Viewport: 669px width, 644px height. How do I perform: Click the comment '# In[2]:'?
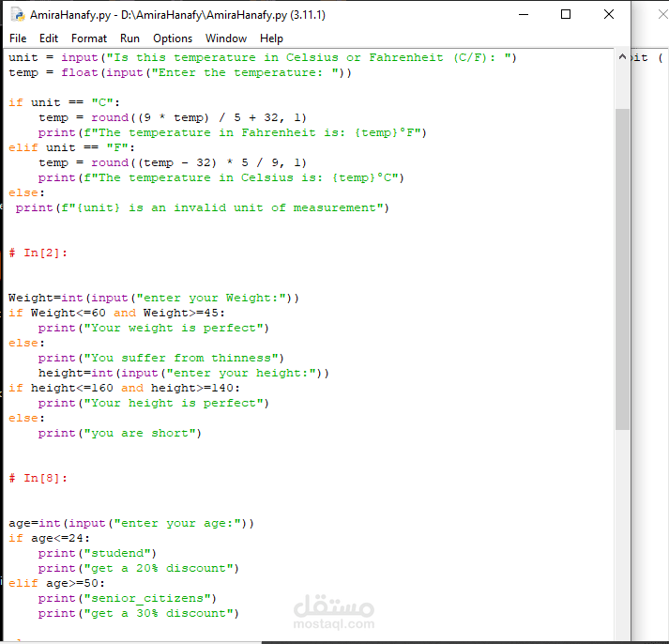point(38,253)
